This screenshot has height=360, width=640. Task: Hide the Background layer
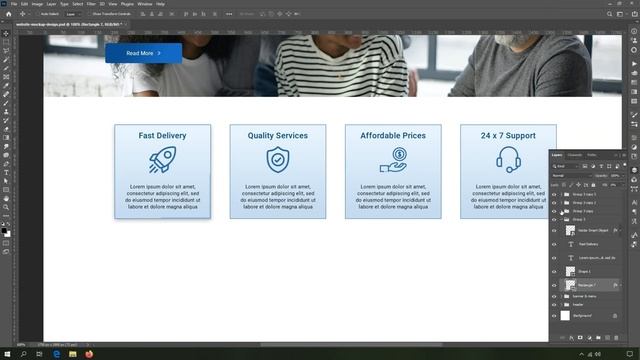[x=554, y=316]
